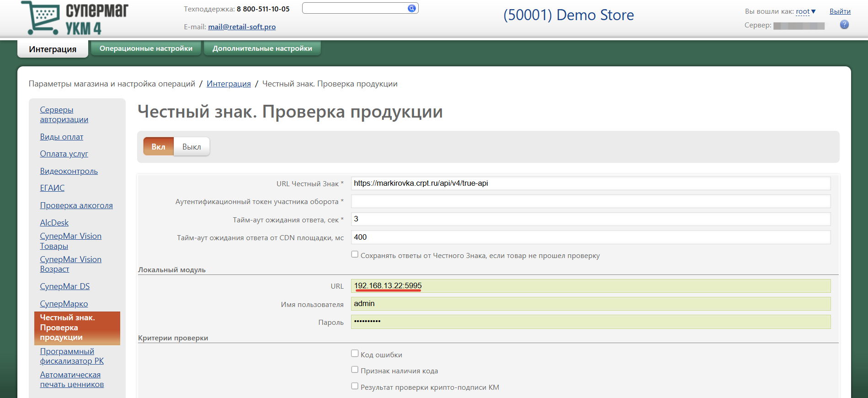Enable saving Честный Знак responses checkbox
Screen dimensions: 868x398
click(355, 254)
